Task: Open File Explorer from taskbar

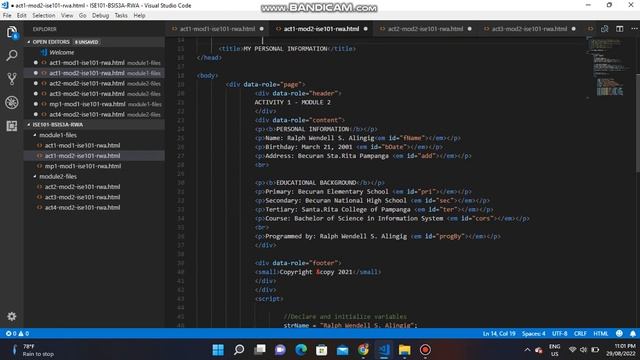Action: (404, 350)
